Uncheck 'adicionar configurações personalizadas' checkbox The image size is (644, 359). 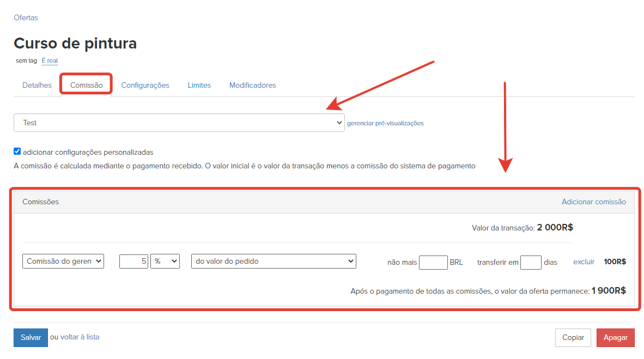[x=17, y=151]
